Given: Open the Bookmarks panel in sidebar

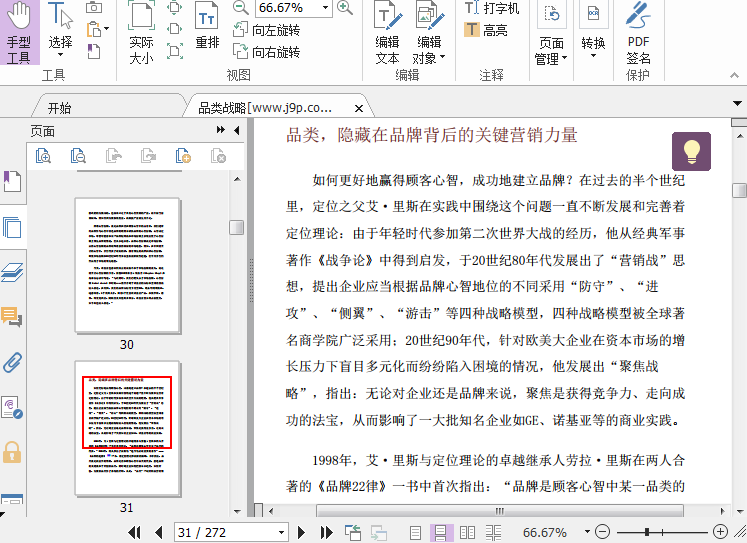Looking at the screenshot, I should point(12,181).
